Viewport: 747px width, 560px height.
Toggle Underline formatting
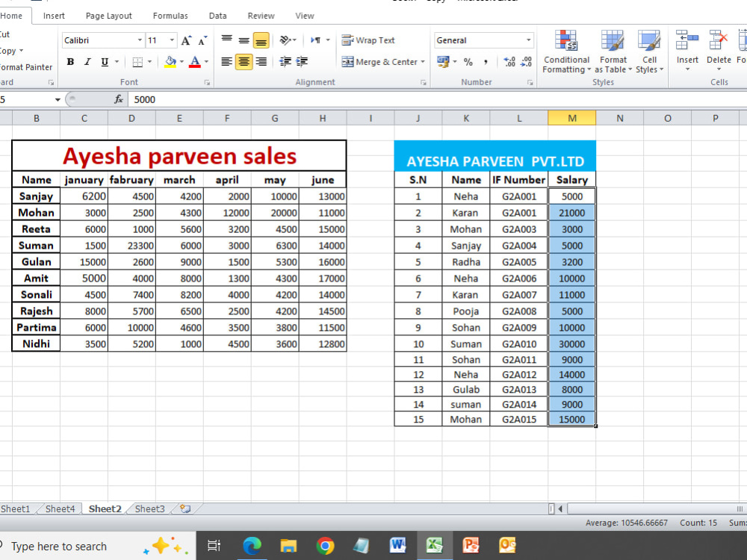point(105,62)
